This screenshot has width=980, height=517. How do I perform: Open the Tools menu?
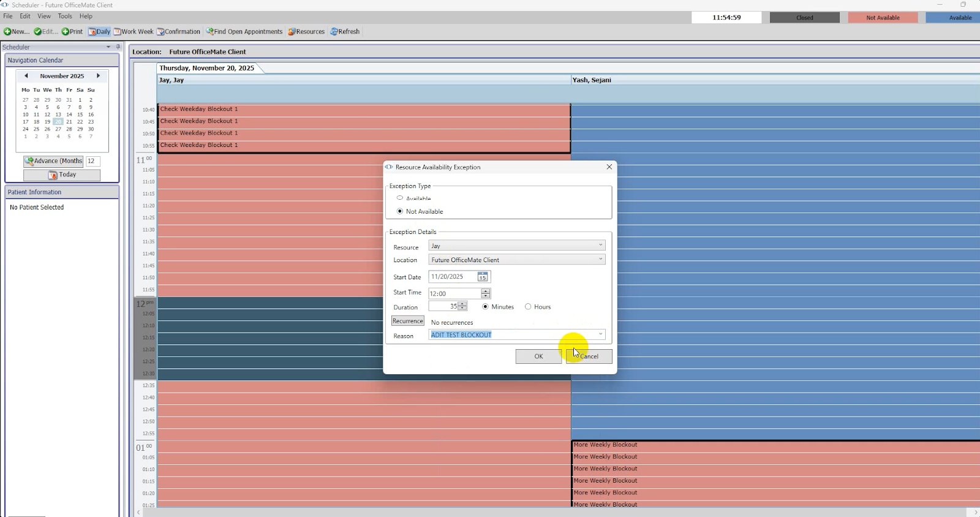point(65,16)
